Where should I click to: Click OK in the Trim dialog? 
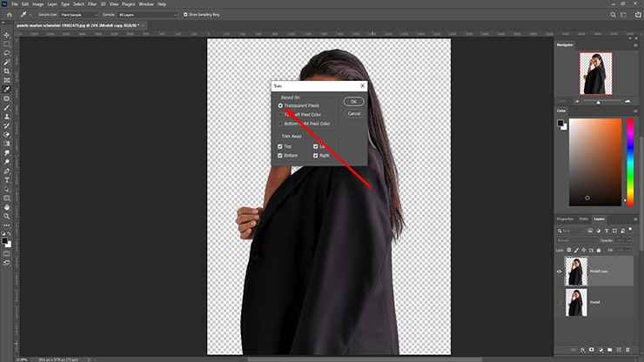pos(353,102)
